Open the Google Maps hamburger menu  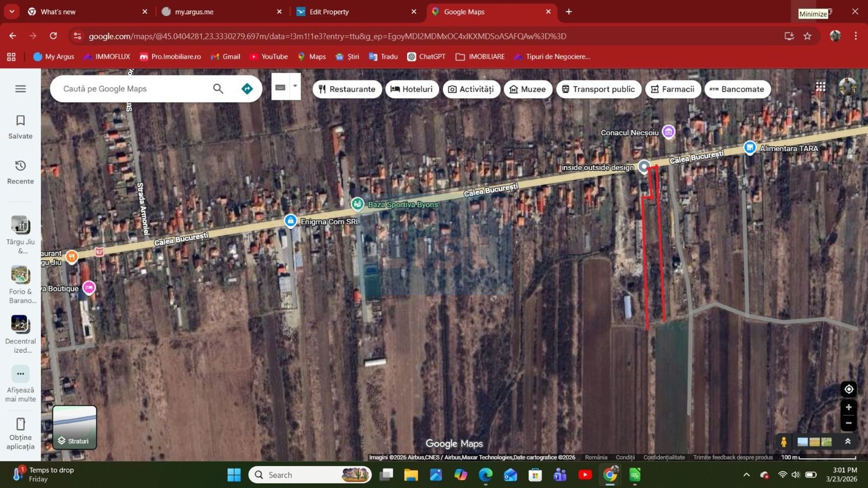point(20,89)
